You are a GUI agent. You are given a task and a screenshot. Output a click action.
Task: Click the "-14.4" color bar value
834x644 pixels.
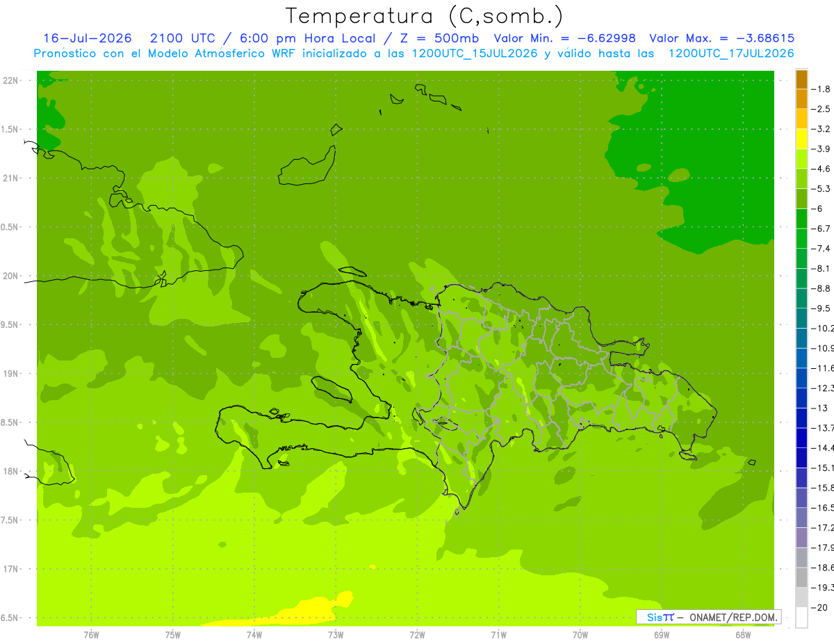pos(823,448)
